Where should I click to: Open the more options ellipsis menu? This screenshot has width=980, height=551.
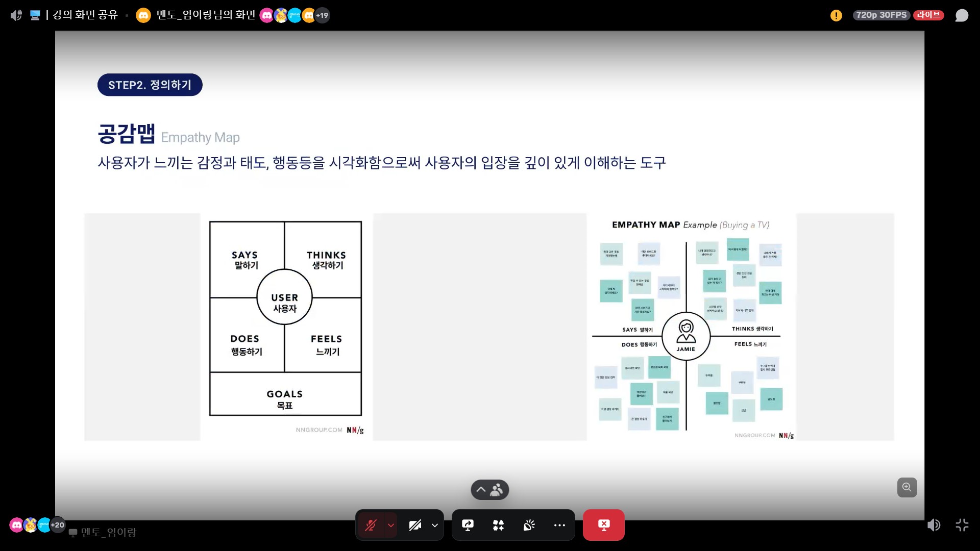point(559,525)
